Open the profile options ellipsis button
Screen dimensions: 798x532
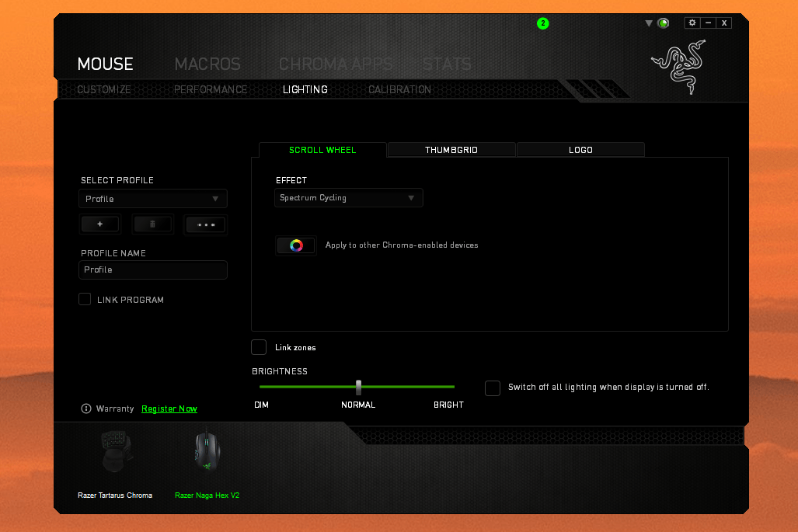pyautogui.click(x=206, y=224)
